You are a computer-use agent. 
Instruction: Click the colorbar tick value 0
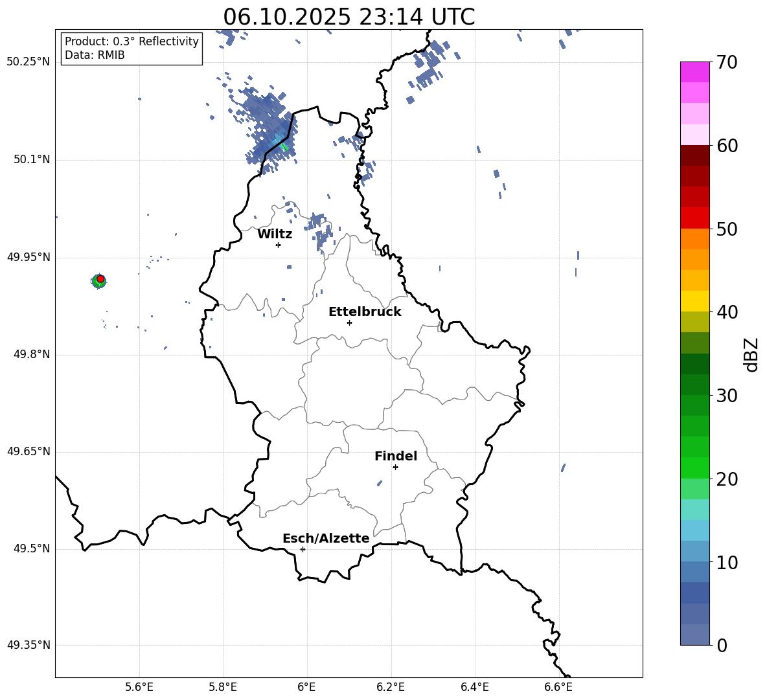(x=722, y=646)
